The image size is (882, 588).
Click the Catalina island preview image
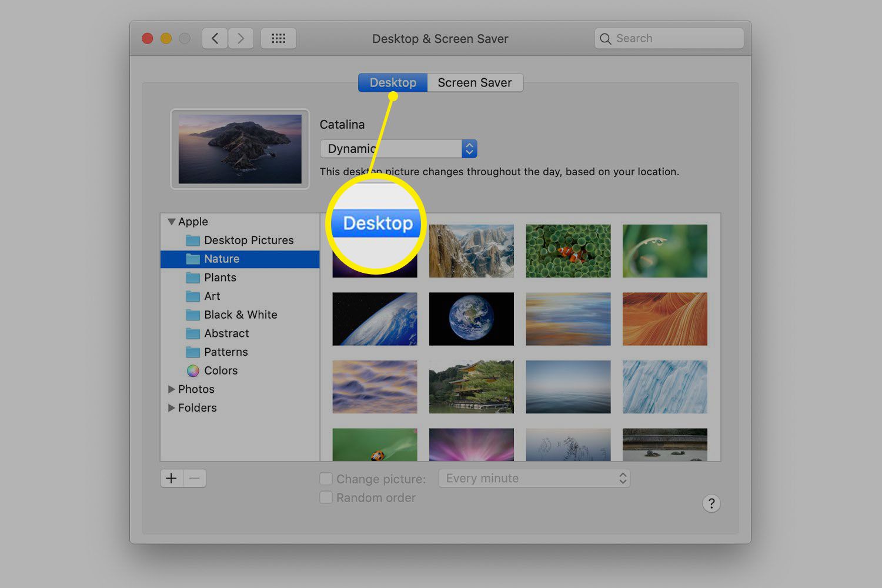240,149
